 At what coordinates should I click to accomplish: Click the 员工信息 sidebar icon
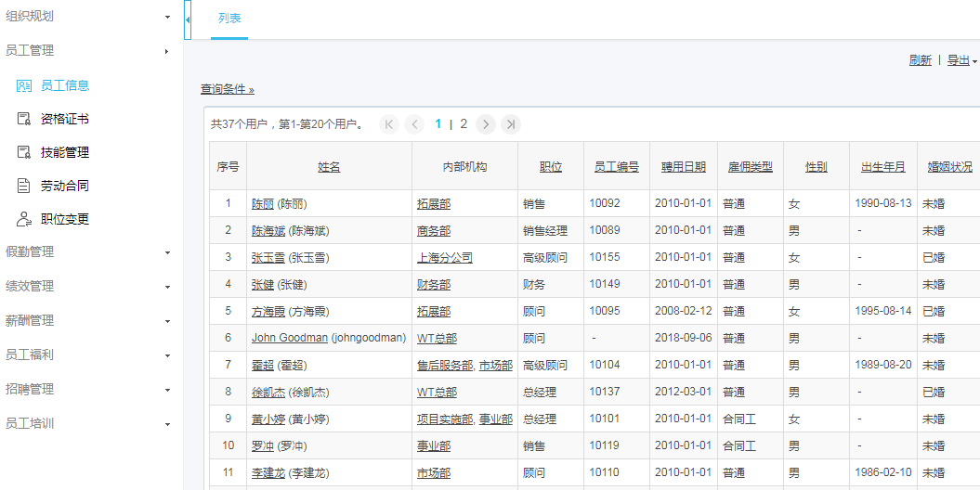coord(24,85)
